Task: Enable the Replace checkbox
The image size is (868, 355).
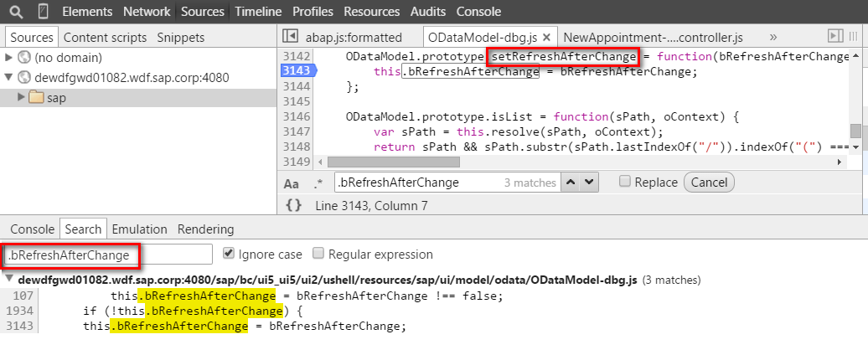Action: tap(624, 182)
